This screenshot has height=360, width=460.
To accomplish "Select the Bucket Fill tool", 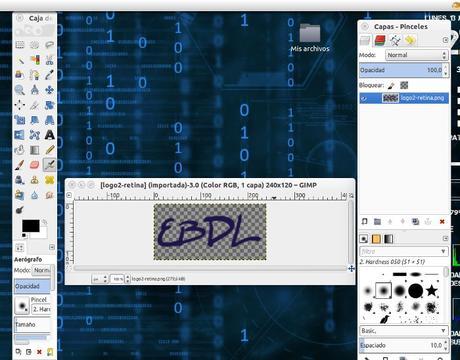I will pyautogui.click(x=20, y=150).
